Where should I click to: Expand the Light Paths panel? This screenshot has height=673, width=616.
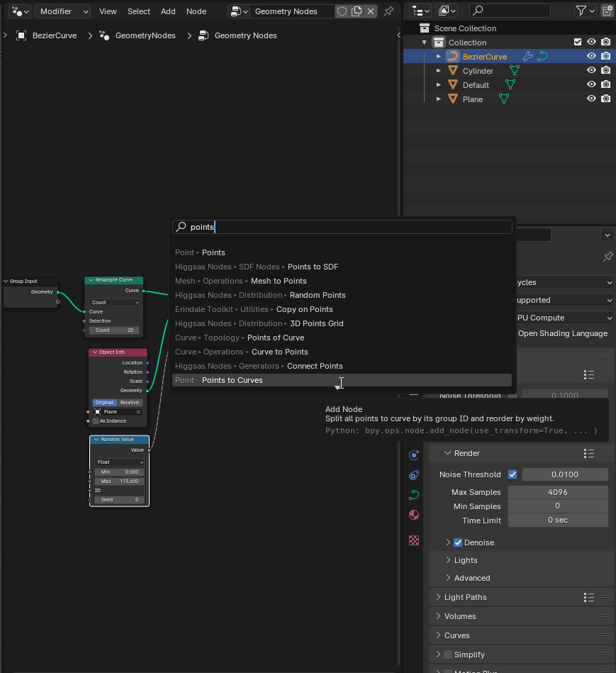click(x=438, y=597)
